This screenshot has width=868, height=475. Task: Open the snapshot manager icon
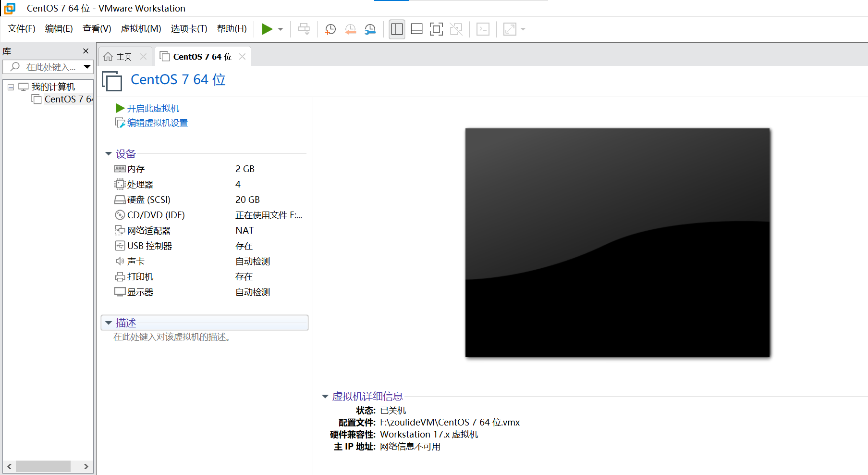tap(370, 29)
